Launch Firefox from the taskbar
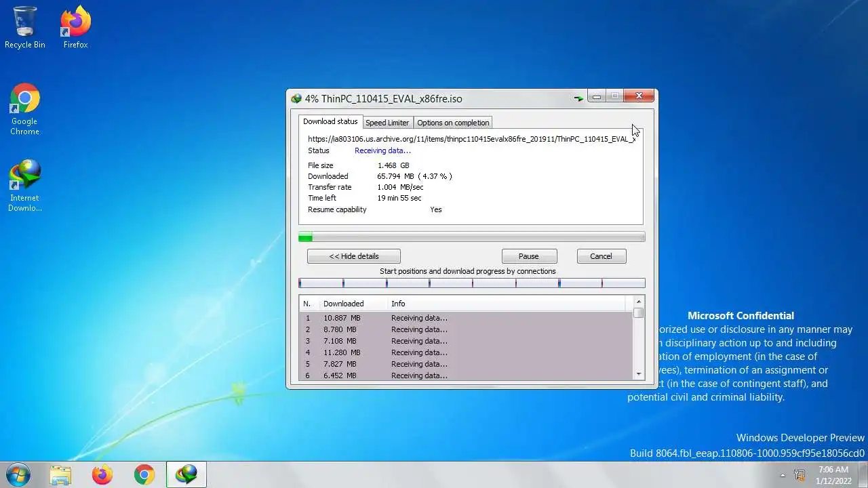The image size is (868, 488). [x=102, y=474]
